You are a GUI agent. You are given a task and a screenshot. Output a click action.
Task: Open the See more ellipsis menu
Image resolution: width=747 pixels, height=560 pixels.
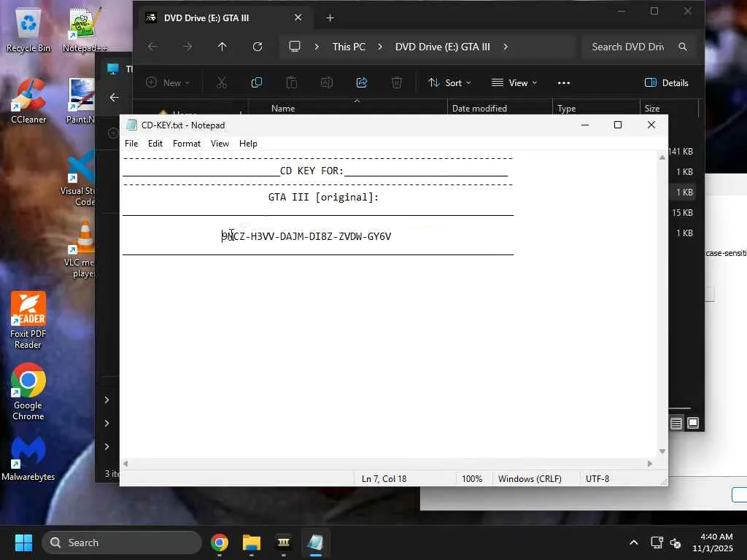coord(564,83)
